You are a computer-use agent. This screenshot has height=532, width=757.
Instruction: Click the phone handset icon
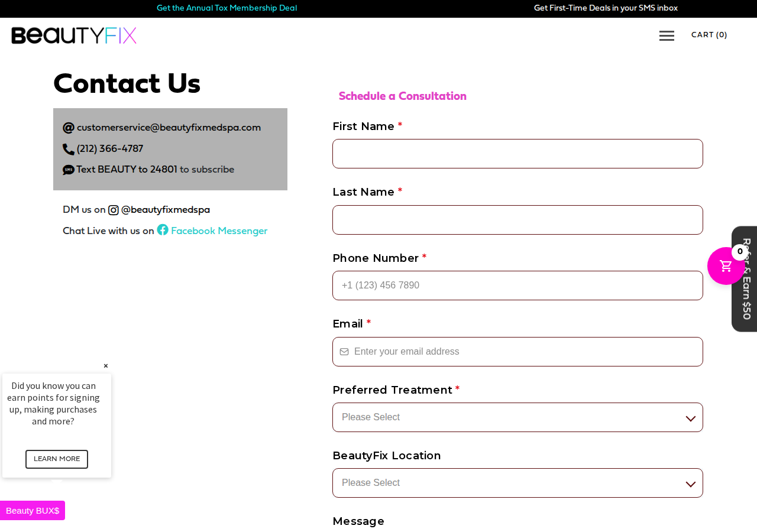tap(69, 149)
